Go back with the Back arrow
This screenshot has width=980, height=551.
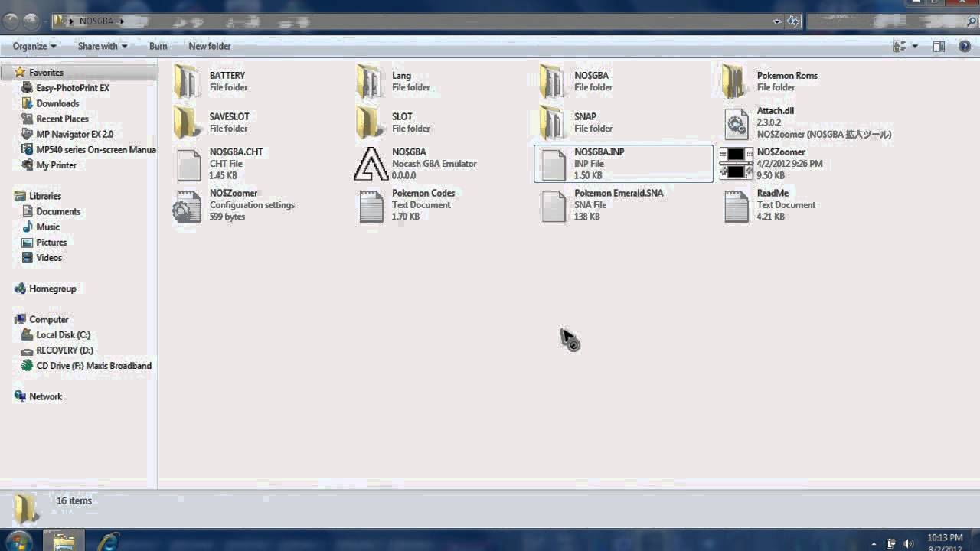[11, 21]
